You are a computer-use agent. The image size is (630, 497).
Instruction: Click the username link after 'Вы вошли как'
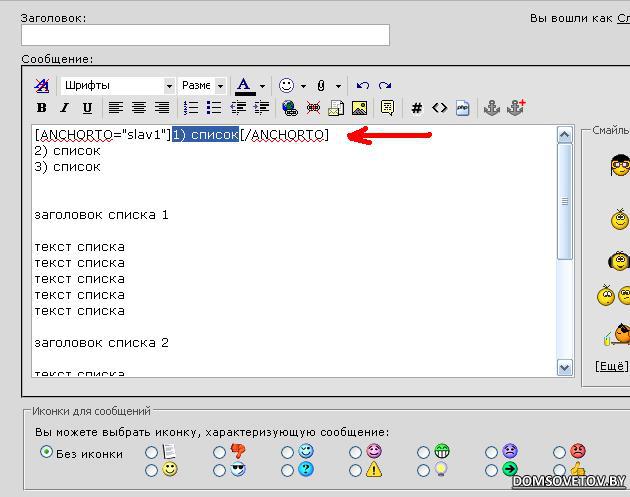(622, 18)
